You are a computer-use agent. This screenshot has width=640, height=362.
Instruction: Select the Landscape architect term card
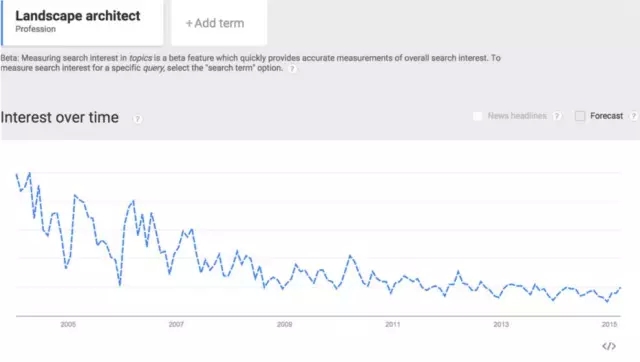coord(82,22)
